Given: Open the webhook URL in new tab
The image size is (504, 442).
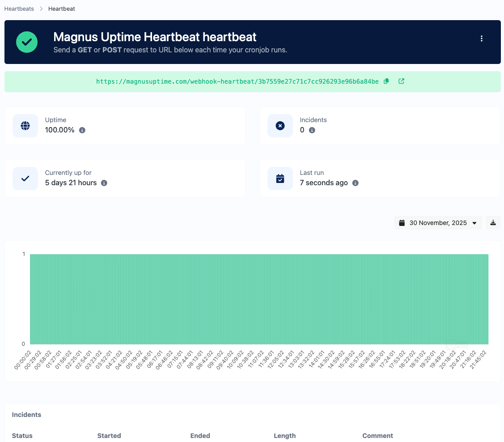Looking at the screenshot, I should pos(401,81).
